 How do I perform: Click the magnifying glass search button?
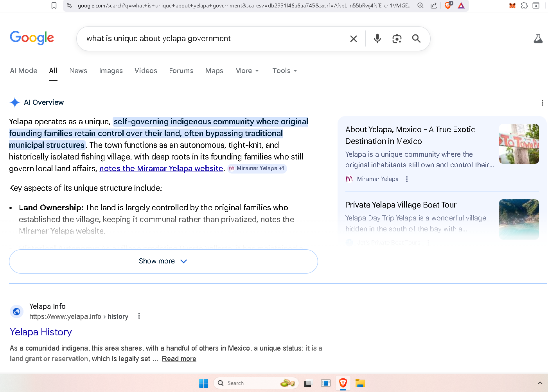[x=416, y=38]
